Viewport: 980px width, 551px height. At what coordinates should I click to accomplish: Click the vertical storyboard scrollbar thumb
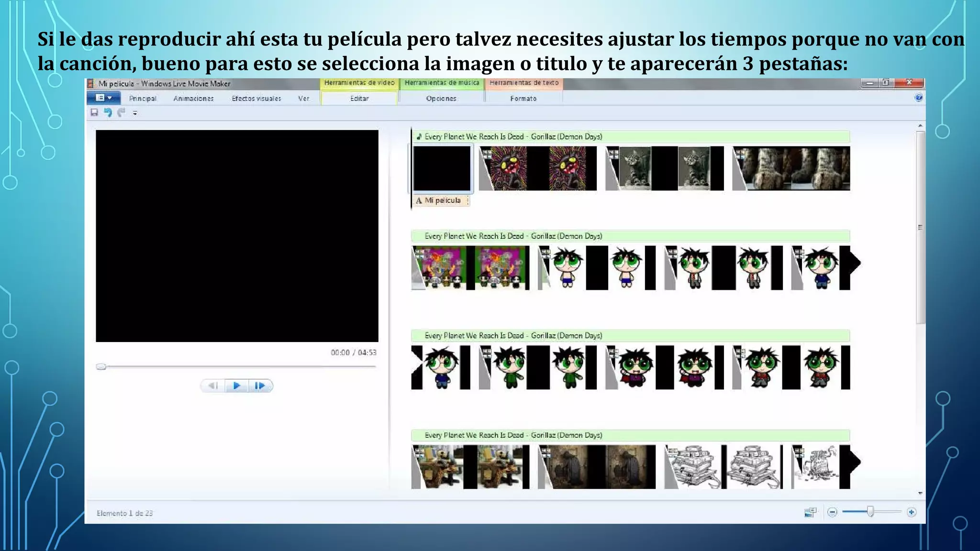click(920, 227)
